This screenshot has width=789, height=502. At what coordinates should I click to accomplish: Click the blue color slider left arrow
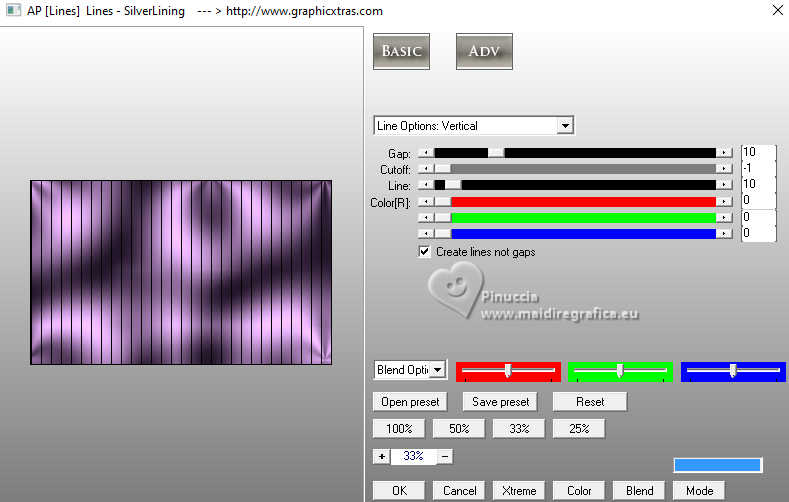[426, 233]
